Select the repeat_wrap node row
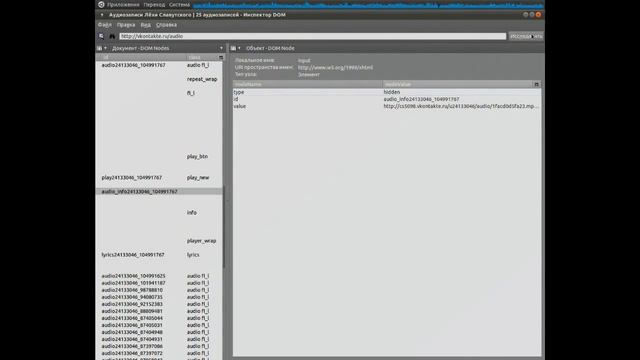The height and width of the screenshot is (360, 640). [159, 79]
